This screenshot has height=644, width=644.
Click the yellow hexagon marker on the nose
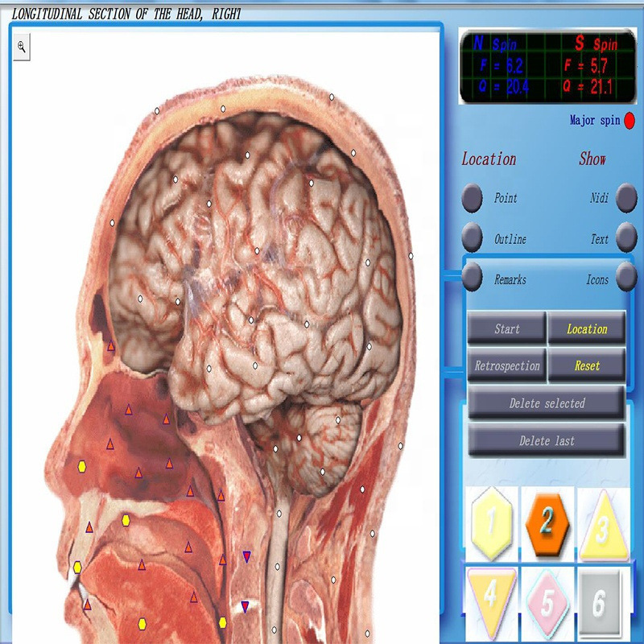pos(82,467)
